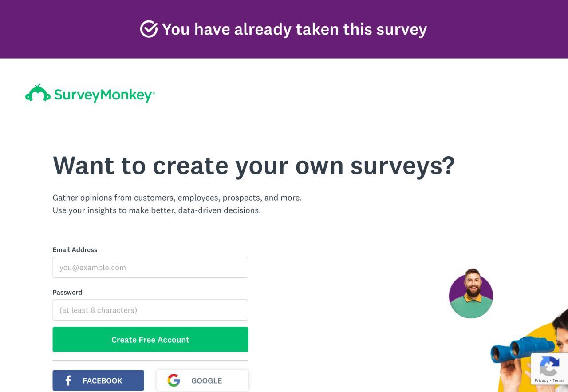Viewport: 568px width, 392px height.
Task: Click the "Gather opinions from customers" description line
Action: tap(177, 198)
